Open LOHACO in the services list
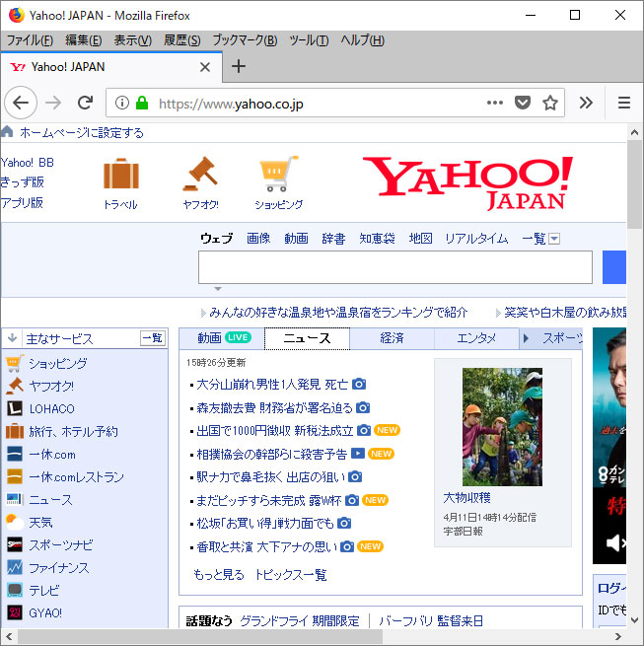Screen dimensions: 644x646 coord(52,408)
